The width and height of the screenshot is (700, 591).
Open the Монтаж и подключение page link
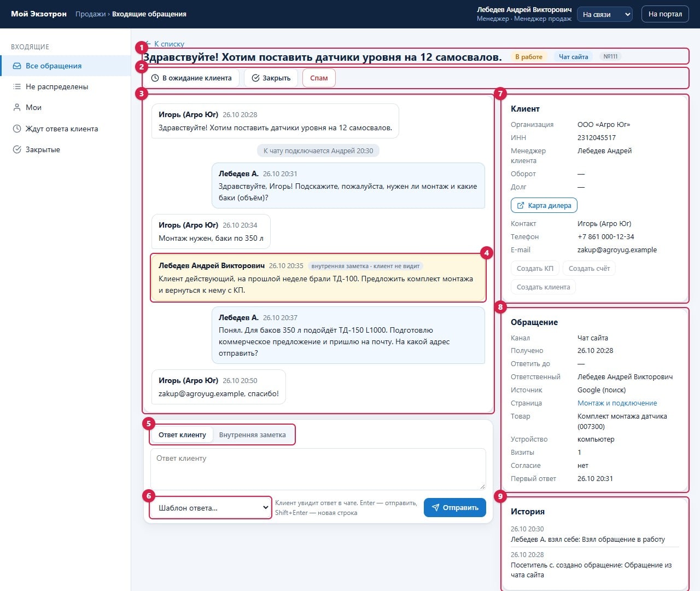click(x=617, y=403)
